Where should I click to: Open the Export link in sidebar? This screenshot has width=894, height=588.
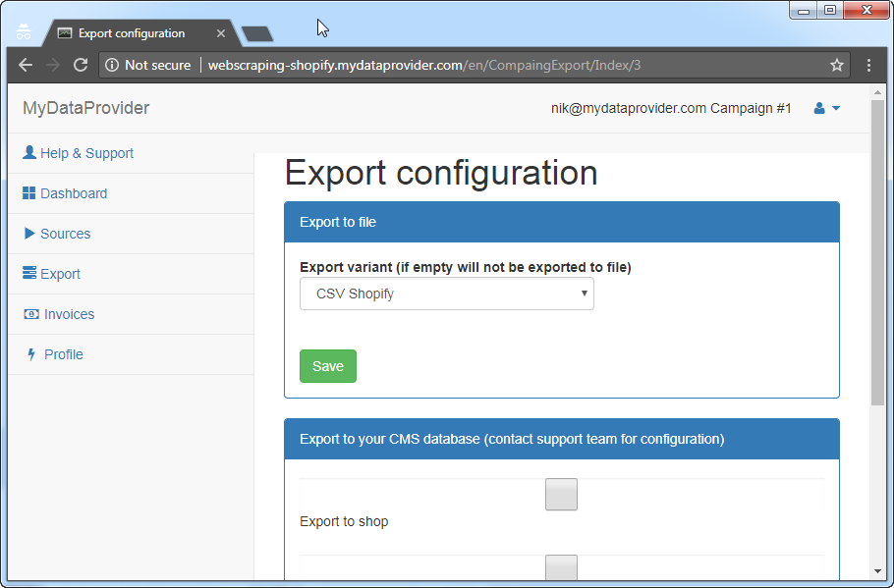(60, 274)
